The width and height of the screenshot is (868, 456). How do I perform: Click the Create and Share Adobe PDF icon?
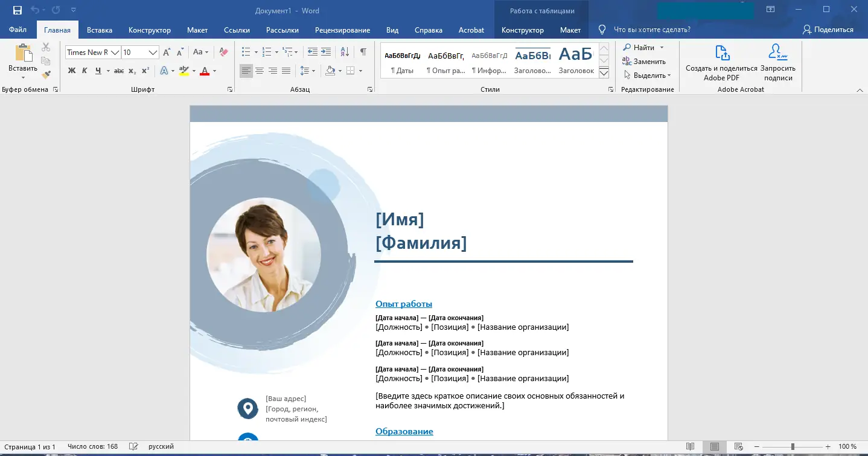tap(721, 53)
